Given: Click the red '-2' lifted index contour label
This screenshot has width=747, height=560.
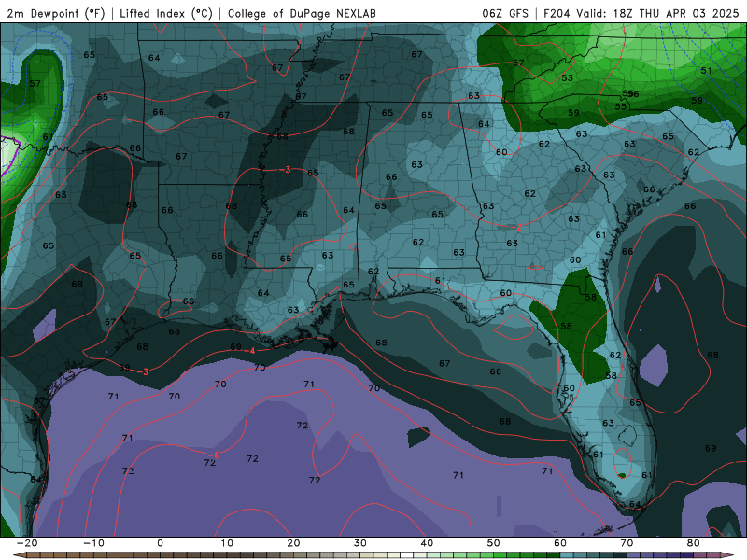Looking at the screenshot, I should pyautogui.click(x=516, y=228).
